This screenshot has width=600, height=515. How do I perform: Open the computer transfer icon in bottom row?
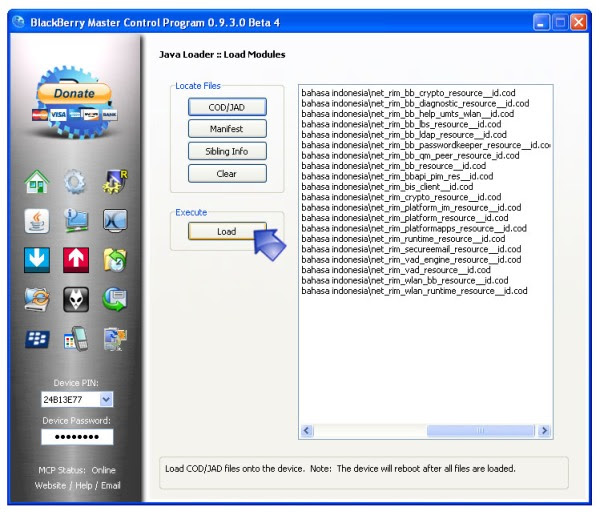(115, 339)
